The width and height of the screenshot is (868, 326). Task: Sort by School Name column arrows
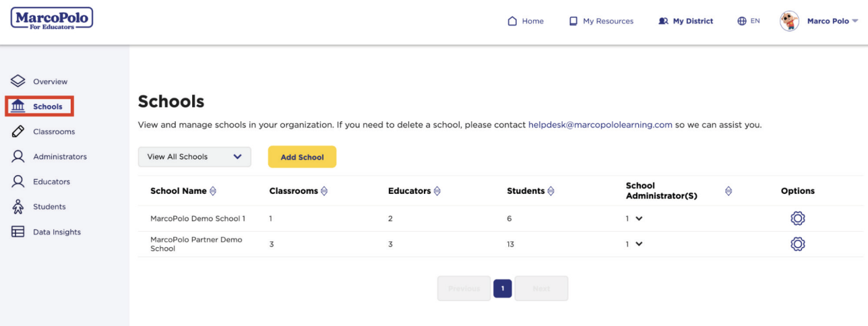point(213,191)
